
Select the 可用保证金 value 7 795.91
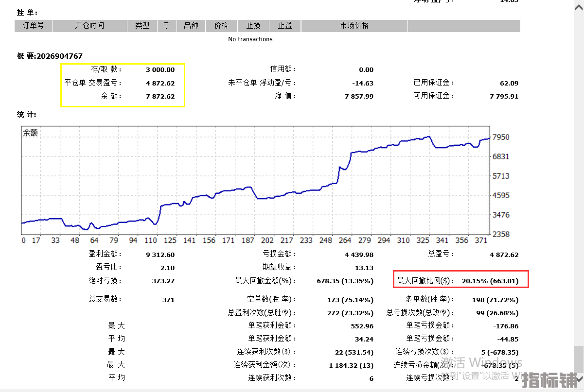(504, 96)
